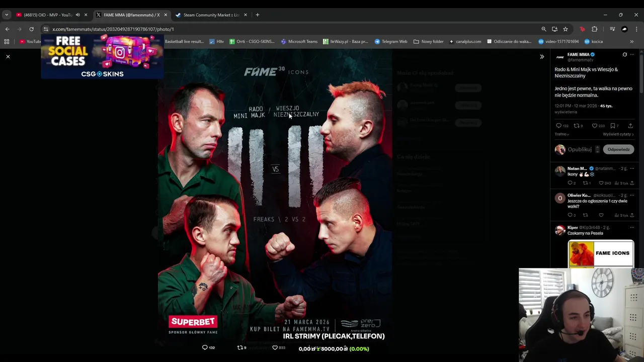Mute the YouTube tab's audio icon
The height and width of the screenshot is (362, 644).
point(77,15)
